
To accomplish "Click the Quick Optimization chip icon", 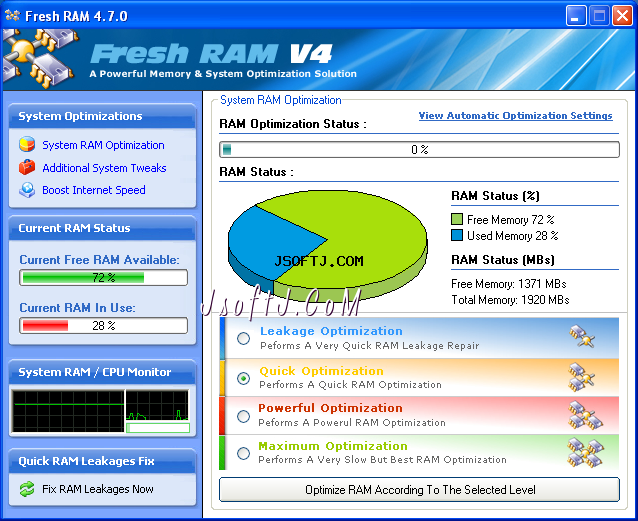I will pyautogui.click(x=582, y=377).
